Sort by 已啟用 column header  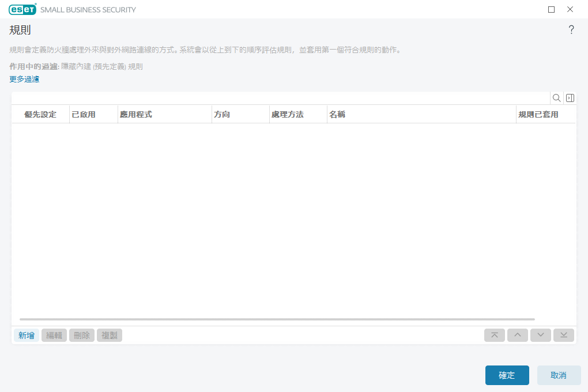coord(93,114)
